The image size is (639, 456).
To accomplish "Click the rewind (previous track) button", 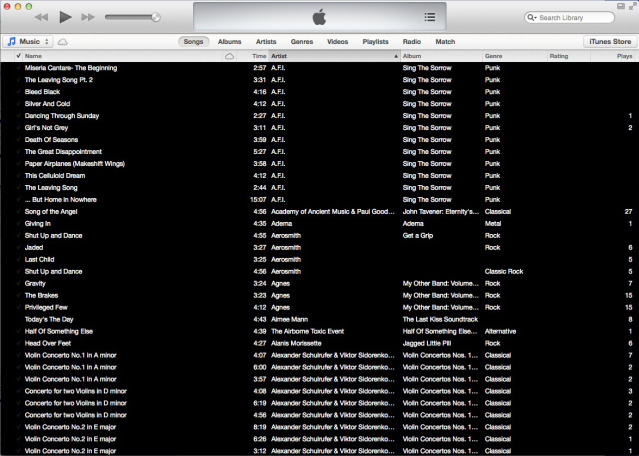I will tap(41, 17).
